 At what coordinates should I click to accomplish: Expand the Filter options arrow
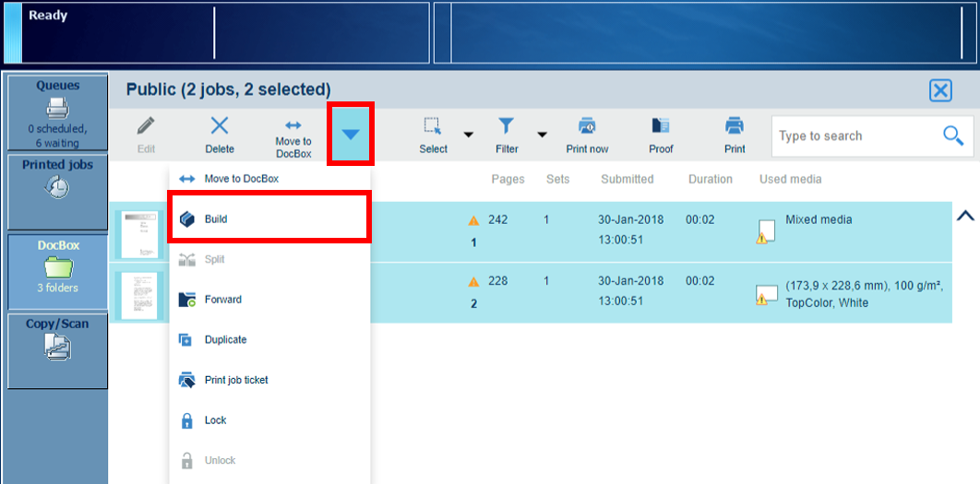tap(542, 135)
